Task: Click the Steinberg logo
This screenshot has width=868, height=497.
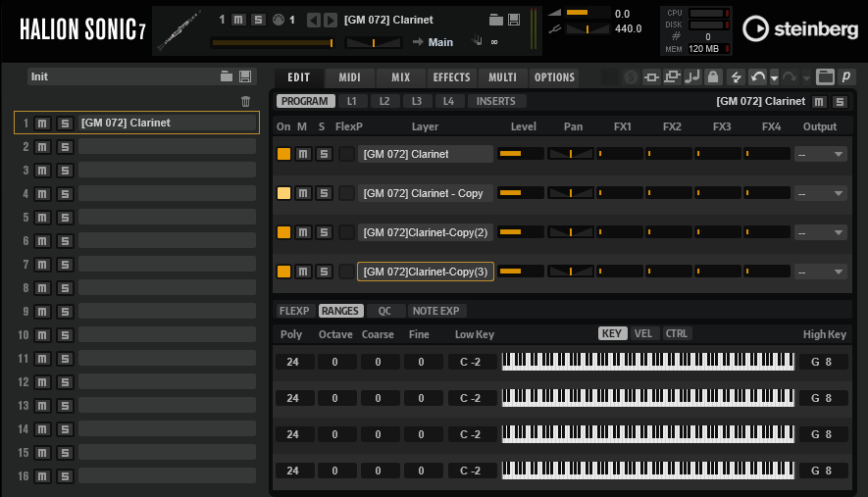Action: pyautogui.click(x=800, y=28)
